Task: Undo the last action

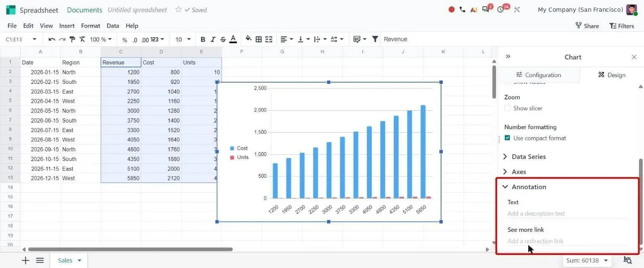Action: click(52, 39)
